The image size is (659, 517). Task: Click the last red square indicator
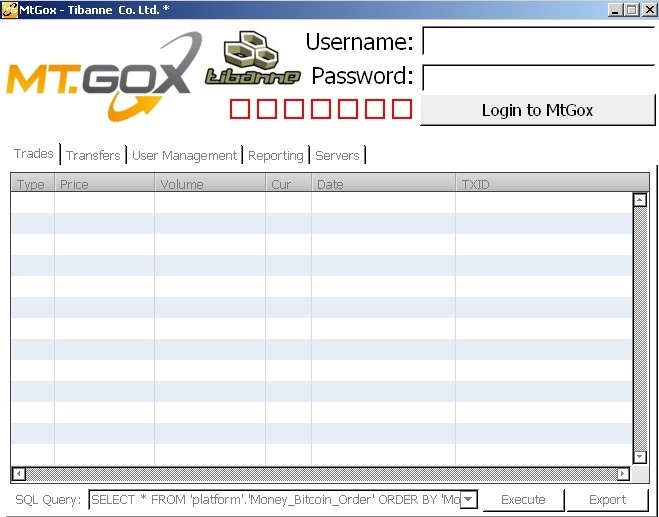tap(402, 109)
